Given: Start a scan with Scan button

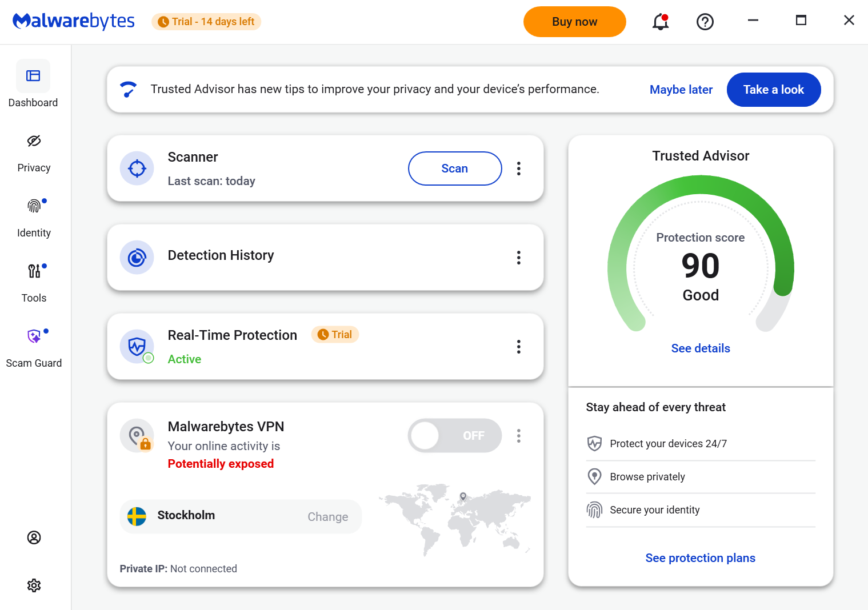Looking at the screenshot, I should coord(455,168).
